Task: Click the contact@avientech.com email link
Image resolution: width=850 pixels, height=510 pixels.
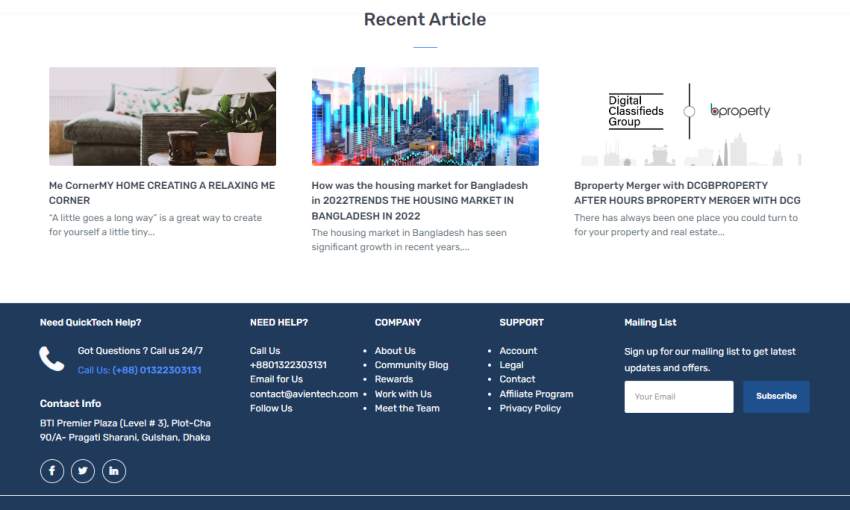Action: pos(304,394)
